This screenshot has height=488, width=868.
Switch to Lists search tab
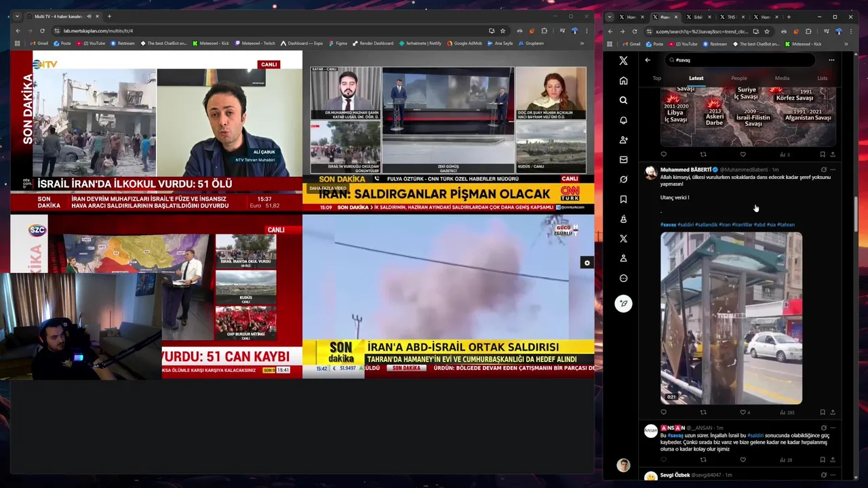(x=822, y=78)
